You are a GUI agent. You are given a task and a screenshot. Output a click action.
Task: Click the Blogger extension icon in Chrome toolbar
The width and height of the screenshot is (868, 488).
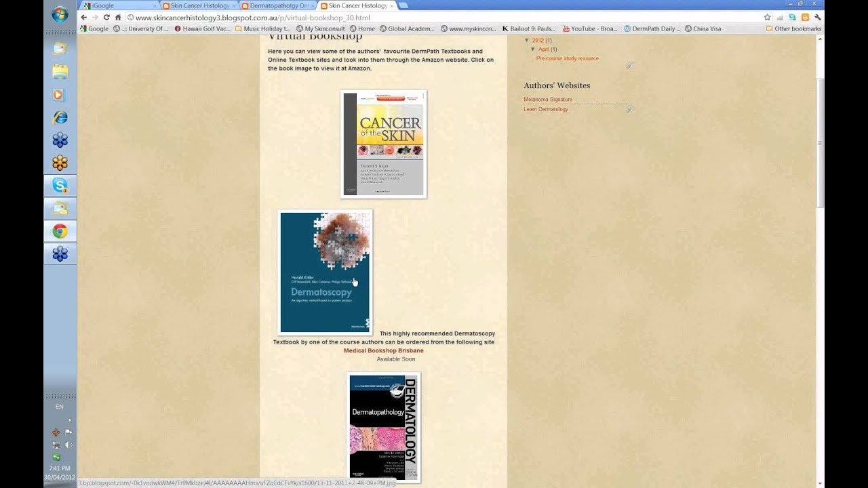pos(804,18)
